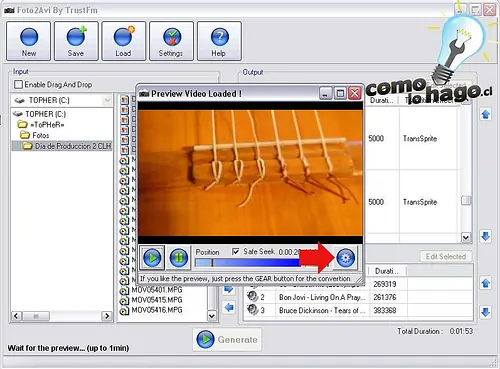Move photo item down with blue arrow
Viewport: 500px width, 369px height.
485,236
